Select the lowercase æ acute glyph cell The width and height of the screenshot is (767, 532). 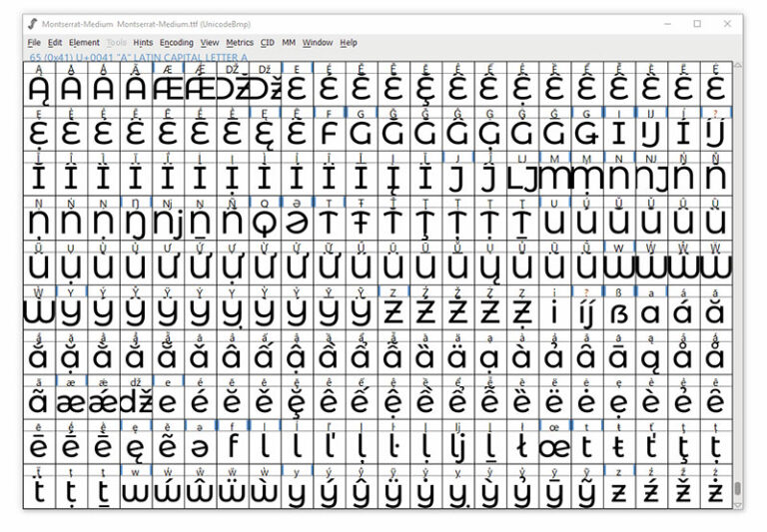coord(104,397)
